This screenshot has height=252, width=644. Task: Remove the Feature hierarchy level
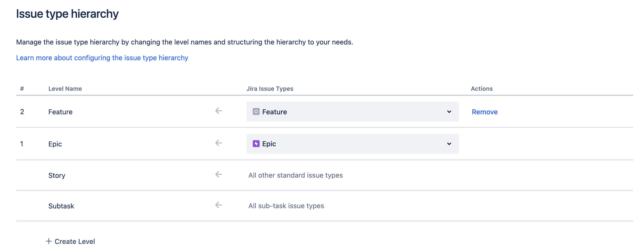484,112
